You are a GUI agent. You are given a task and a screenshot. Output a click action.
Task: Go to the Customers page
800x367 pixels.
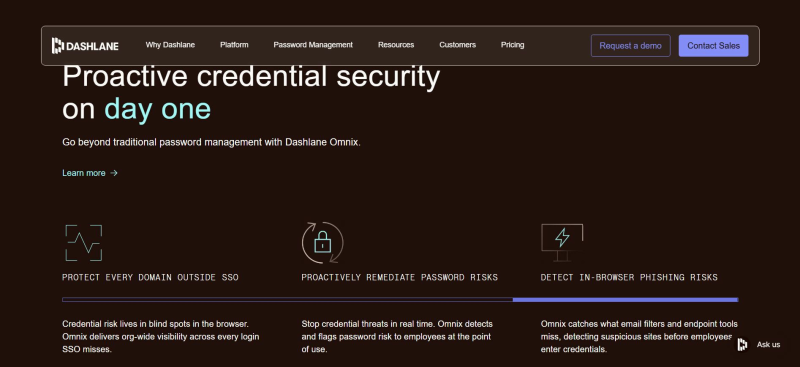[457, 45]
